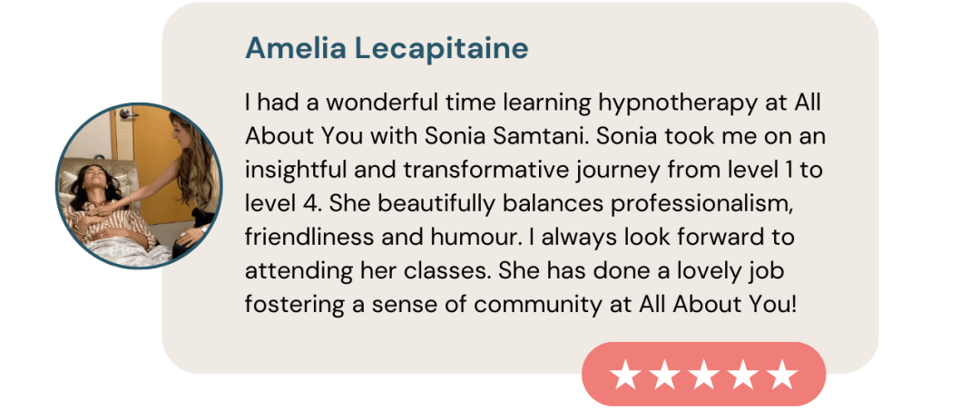Select the fifth, last rating star
The image size is (980, 410).
tap(781, 375)
